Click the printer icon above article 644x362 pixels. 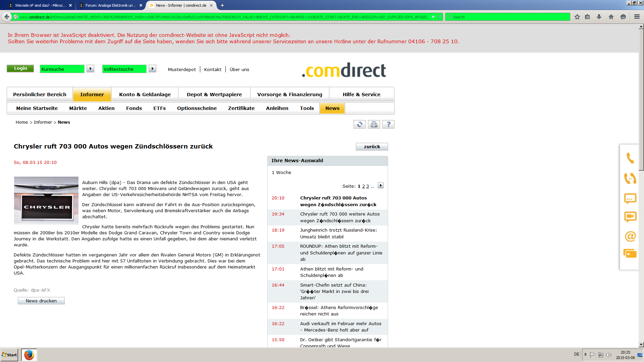coord(374,124)
